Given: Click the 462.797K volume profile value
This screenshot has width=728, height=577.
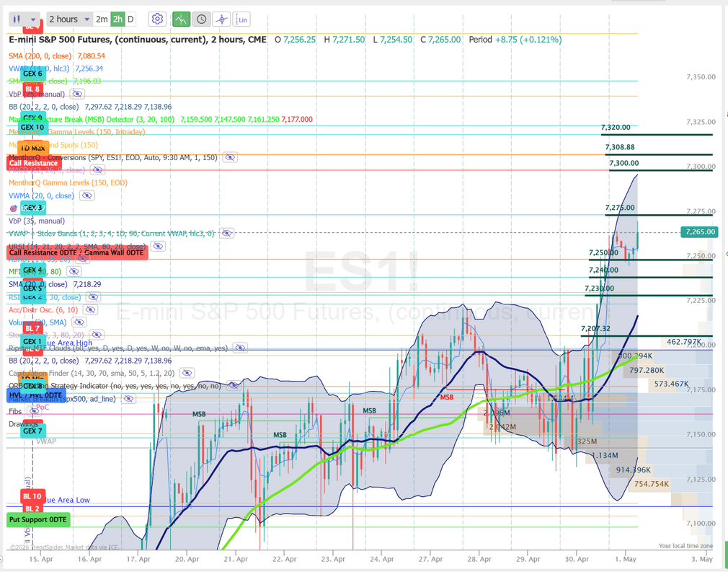Looking at the screenshot, I should coord(684,342).
